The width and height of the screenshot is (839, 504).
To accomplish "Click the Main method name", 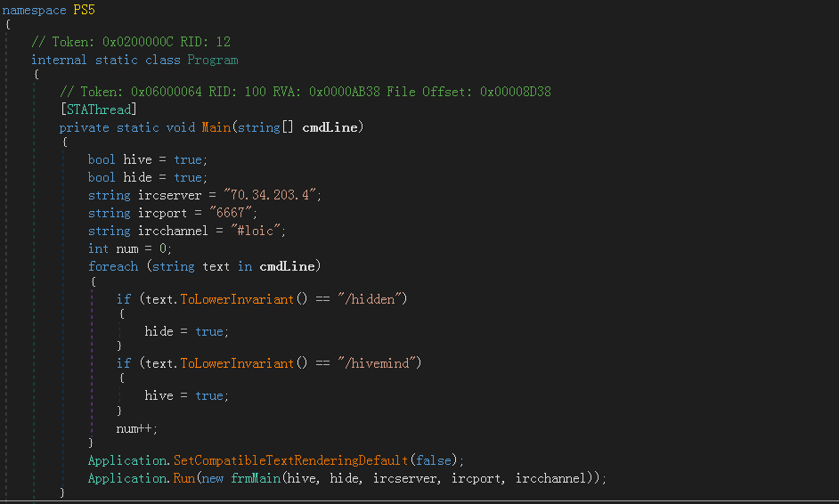I will [x=216, y=127].
